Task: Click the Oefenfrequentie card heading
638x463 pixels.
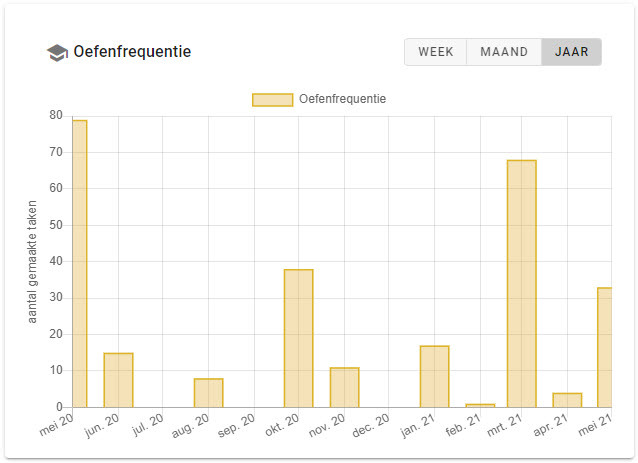Action: [x=132, y=52]
